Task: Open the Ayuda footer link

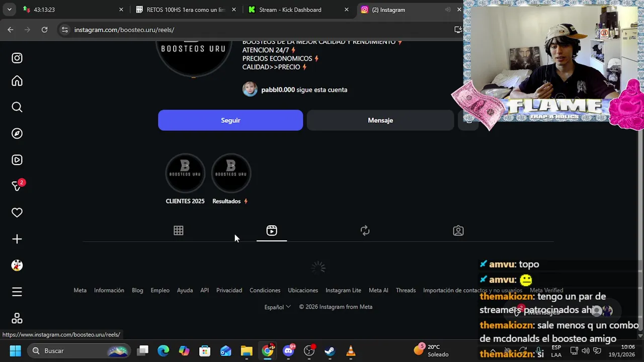Action: pos(185,290)
